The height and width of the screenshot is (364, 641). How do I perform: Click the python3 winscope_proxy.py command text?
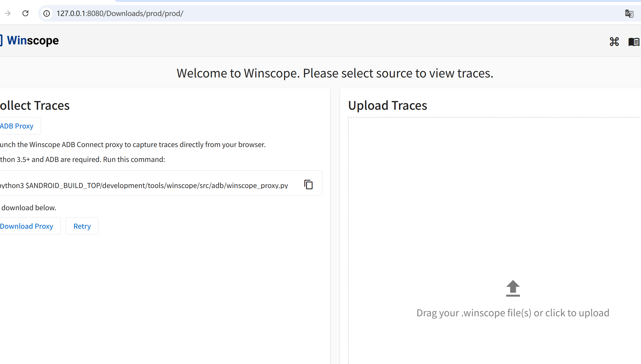click(144, 186)
